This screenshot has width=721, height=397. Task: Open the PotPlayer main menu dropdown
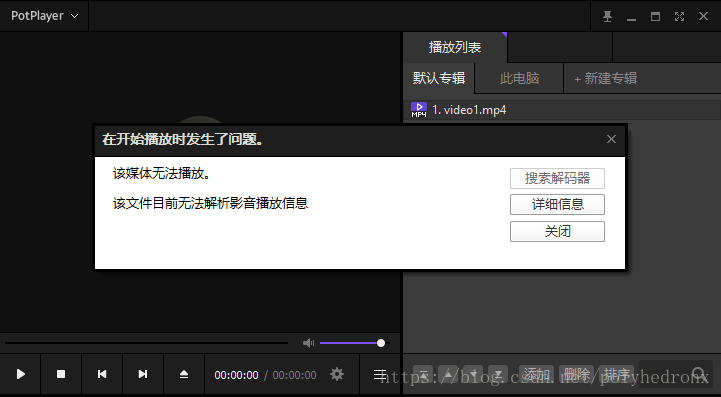point(44,16)
